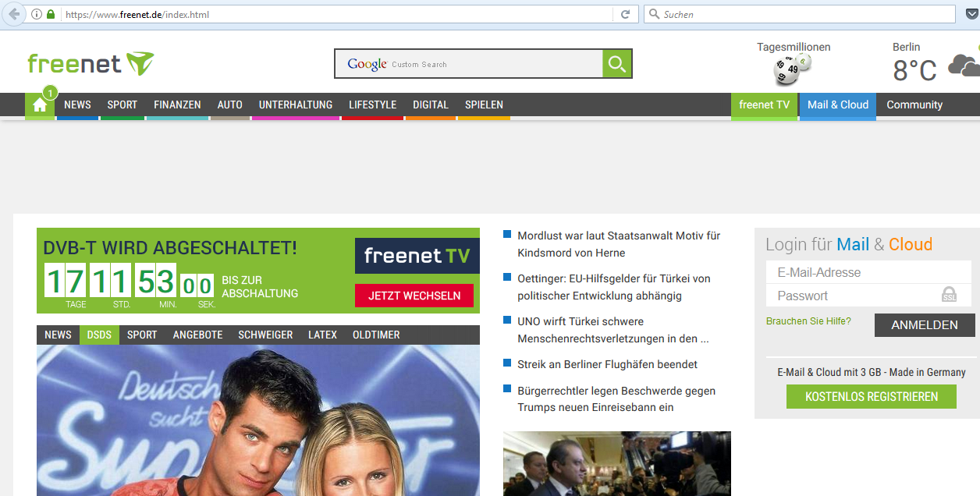Open the news photo thumbnail below headlines
980x496 pixels.
click(617, 463)
